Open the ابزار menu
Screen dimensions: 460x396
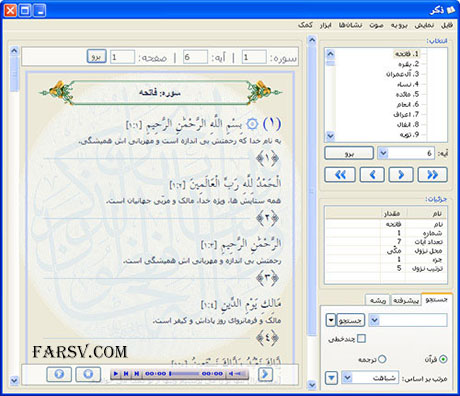[325, 25]
